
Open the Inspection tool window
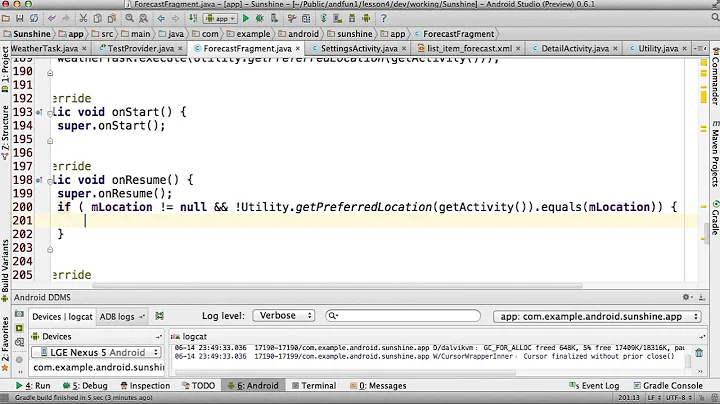(145, 386)
